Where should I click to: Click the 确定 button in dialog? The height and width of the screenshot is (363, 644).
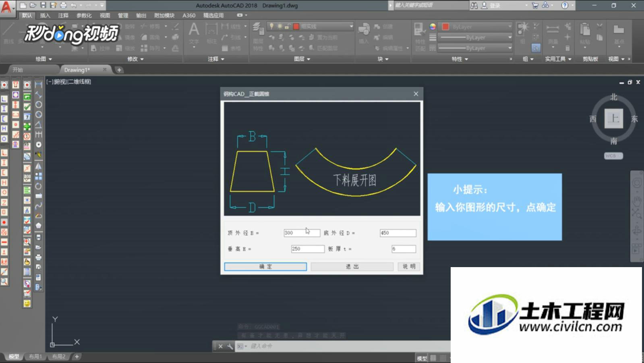(265, 267)
